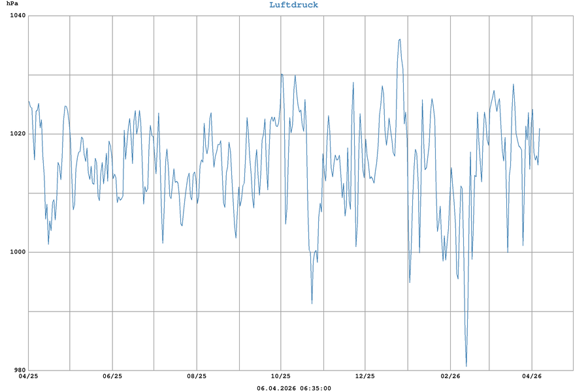This screenshot has height=392, width=588.
Task: Click the last data point of the line
Action: click(x=540, y=129)
